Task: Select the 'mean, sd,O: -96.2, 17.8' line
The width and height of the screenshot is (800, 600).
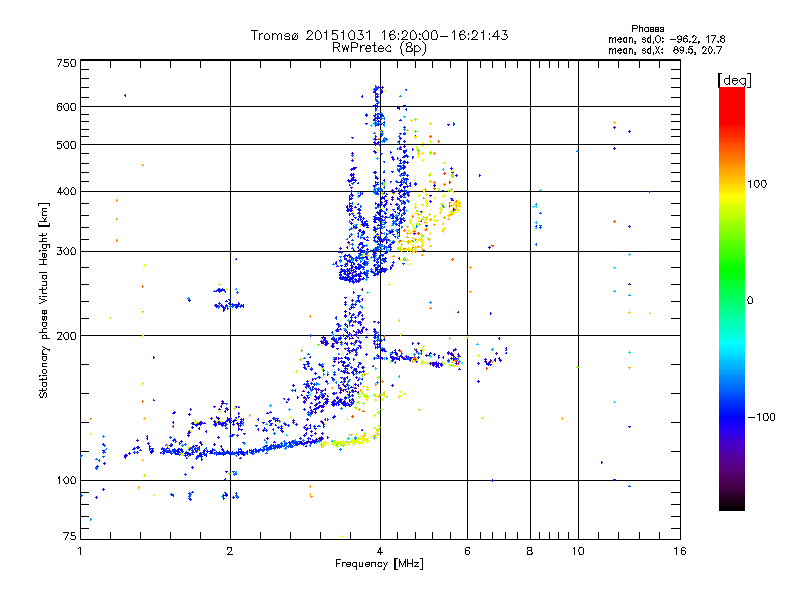Action: pos(666,39)
